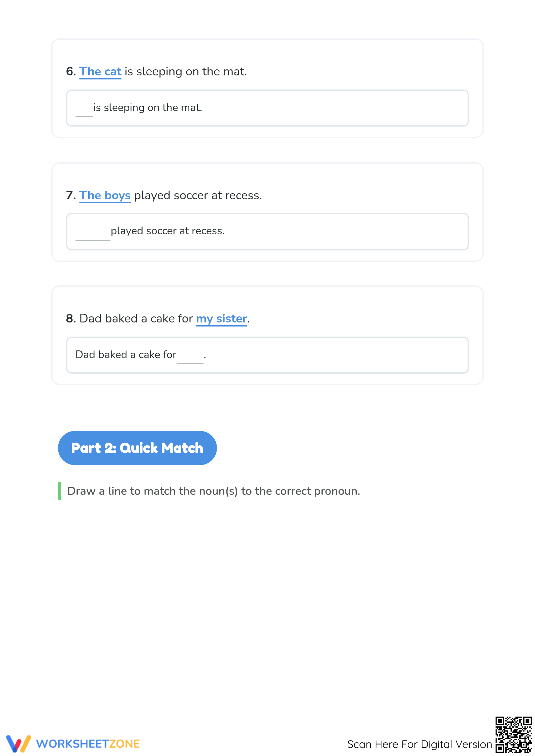Screen dimensions: 535x756
Task: Click the sentence 'is sleeping on the mat.' in answer box
Action: (x=148, y=108)
